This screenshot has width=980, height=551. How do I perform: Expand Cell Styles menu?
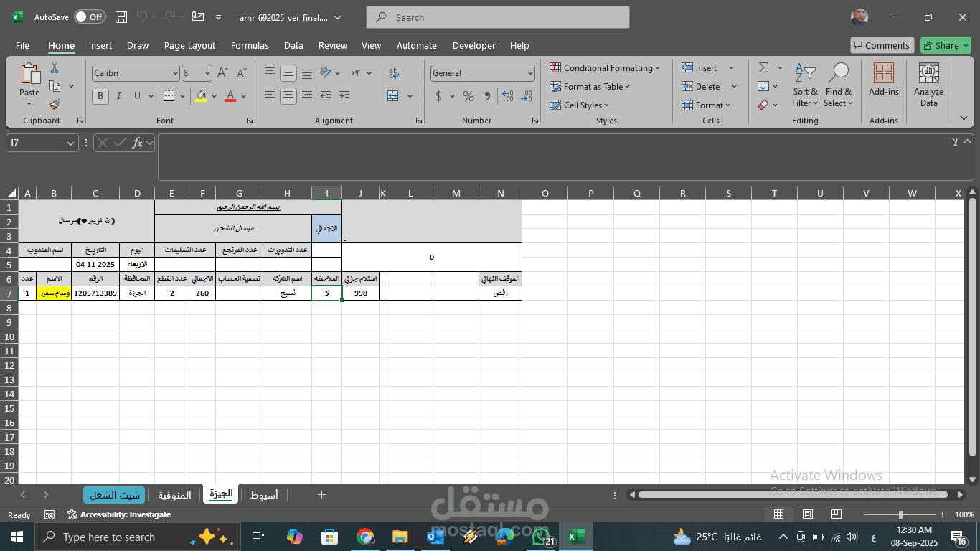(x=580, y=105)
